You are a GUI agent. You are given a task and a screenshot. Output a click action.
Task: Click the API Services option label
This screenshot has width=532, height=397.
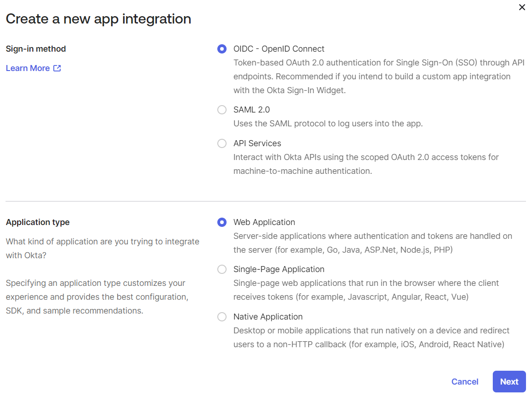tap(257, 143)
